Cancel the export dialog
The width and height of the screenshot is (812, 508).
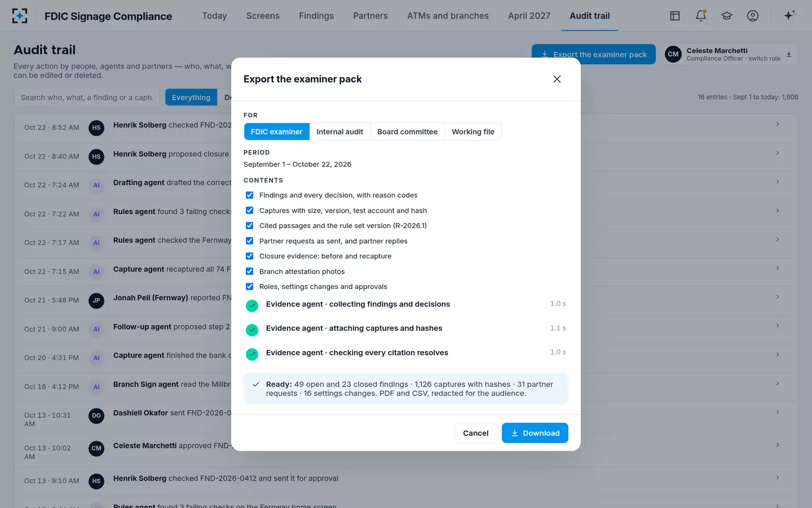(476, 433)
